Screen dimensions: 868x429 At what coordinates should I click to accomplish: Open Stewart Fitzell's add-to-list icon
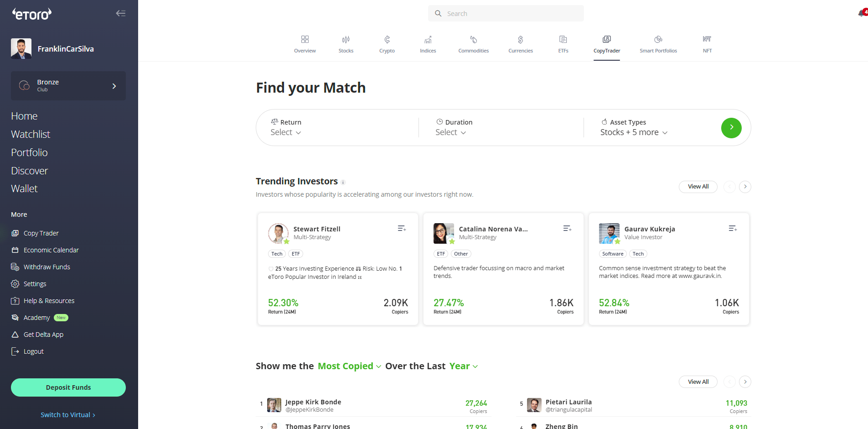402,228
